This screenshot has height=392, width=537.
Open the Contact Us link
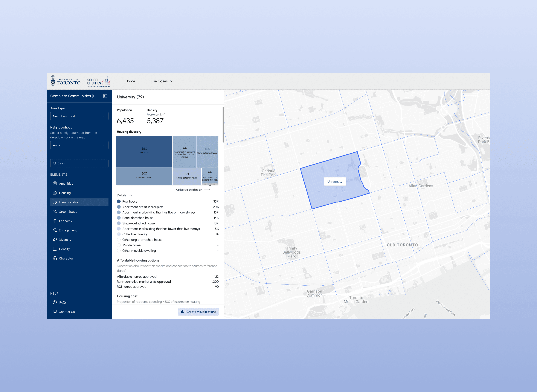point(67,312)
